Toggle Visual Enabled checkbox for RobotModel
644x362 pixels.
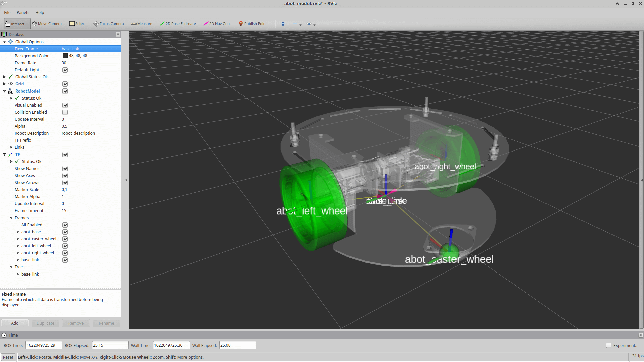(65, 105)
